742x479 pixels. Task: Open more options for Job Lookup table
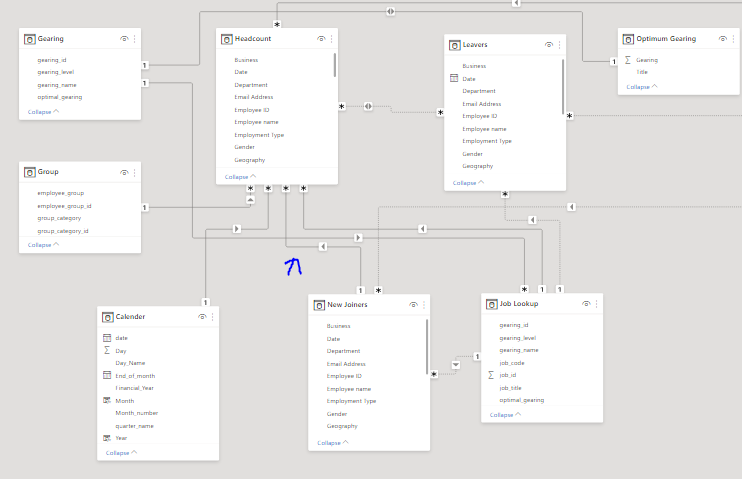coord(597,304)
